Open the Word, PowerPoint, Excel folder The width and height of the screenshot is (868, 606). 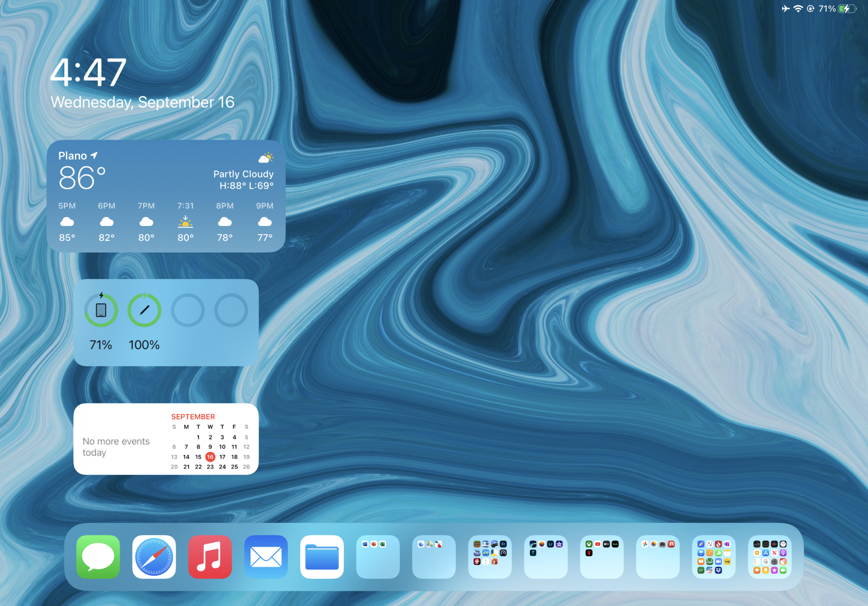(x=378, y=557)
